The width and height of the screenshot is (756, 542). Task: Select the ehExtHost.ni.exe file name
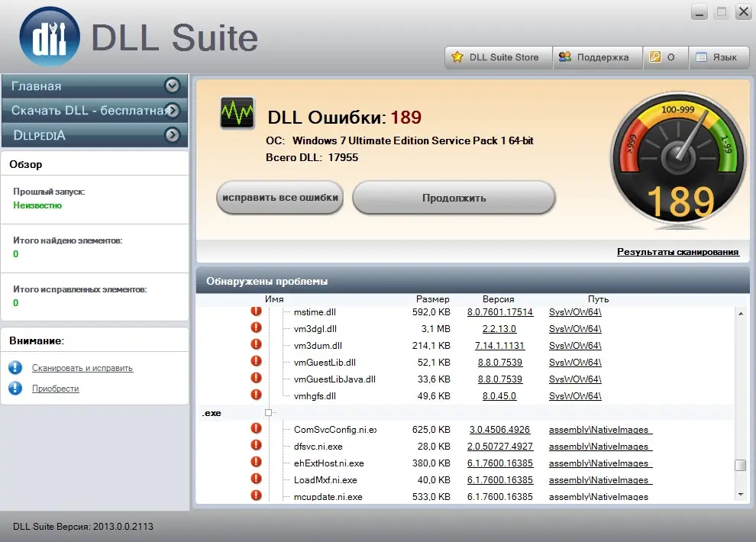[x=329, y=463]
